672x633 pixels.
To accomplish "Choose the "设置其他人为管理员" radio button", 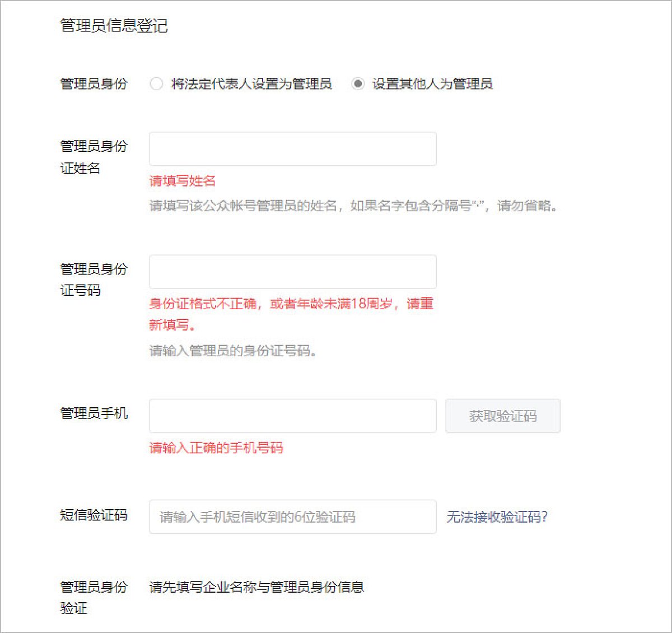I will [x=358, y=84].
